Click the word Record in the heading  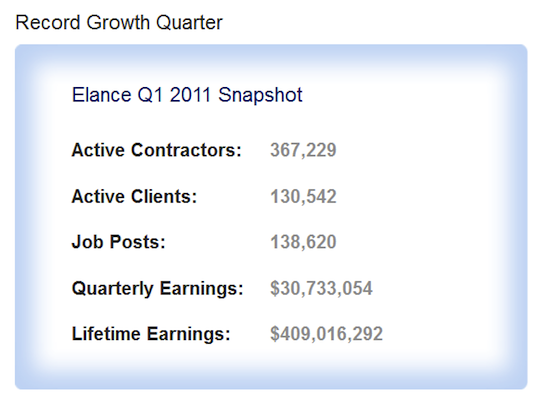pos(48,23)
